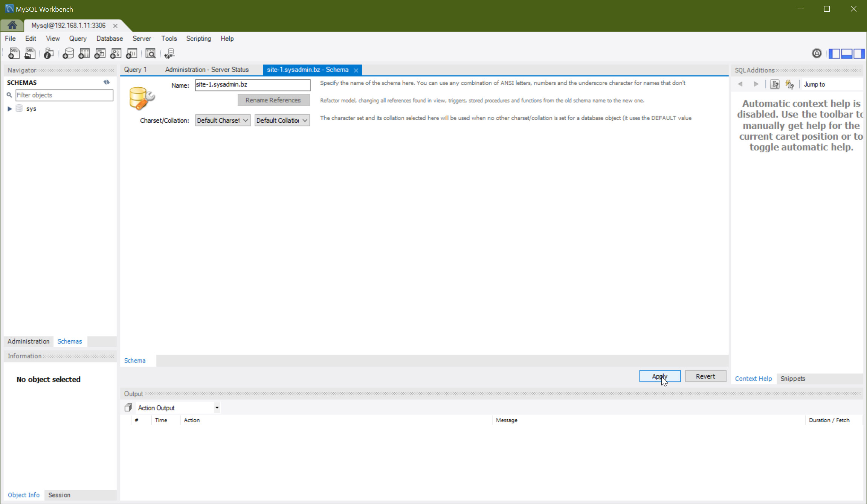Click the schema Name input field
Viewport: 867px width, 504px height.
[x=252, y=84]
